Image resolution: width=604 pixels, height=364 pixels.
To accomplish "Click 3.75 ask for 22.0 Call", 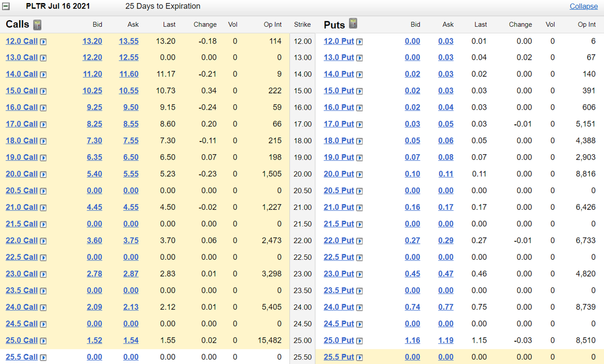I will pos(131,241).
